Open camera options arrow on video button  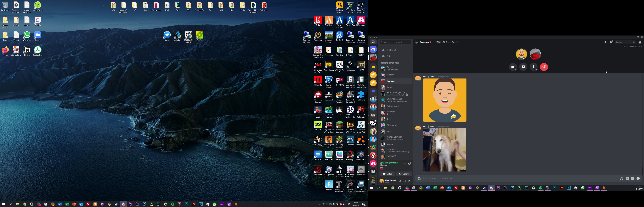pos(515,69)
